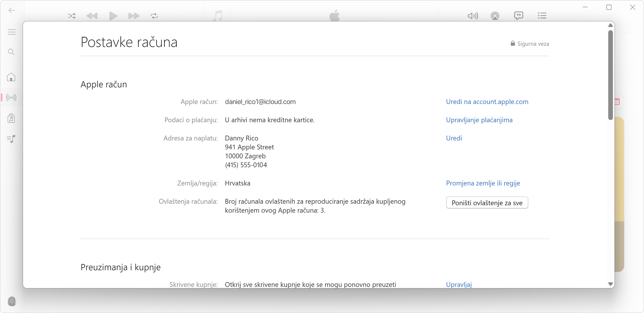Toggle repeat mode
644x313 pixels.
point(154,16)
